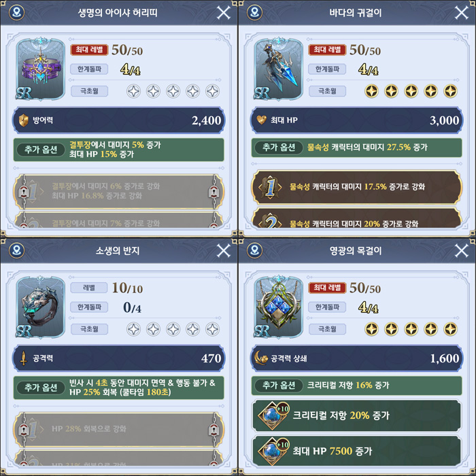The height and width of the screenshot is (476, 476).
Task: Tap first empty 극초월 star on belt panel
Action: (x=133, y=91)
